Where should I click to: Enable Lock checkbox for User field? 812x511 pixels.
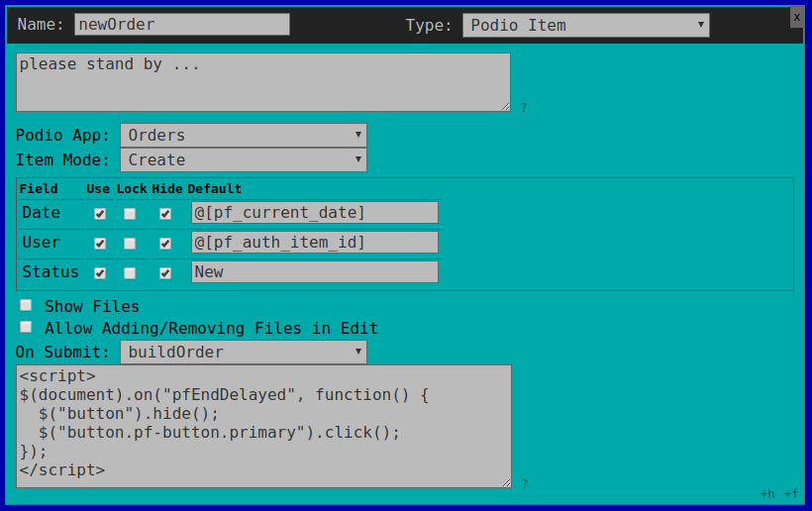point(130,244)
